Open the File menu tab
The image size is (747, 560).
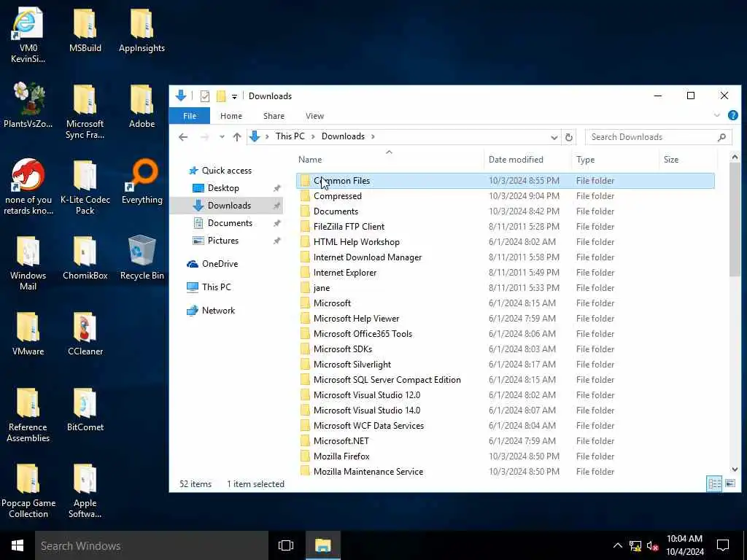(190, 116)
